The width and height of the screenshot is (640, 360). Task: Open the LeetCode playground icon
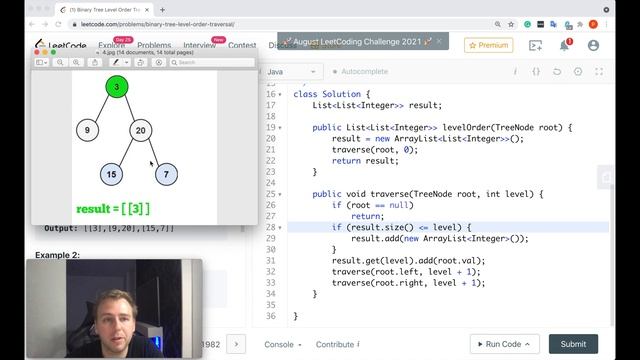point(535,45)
